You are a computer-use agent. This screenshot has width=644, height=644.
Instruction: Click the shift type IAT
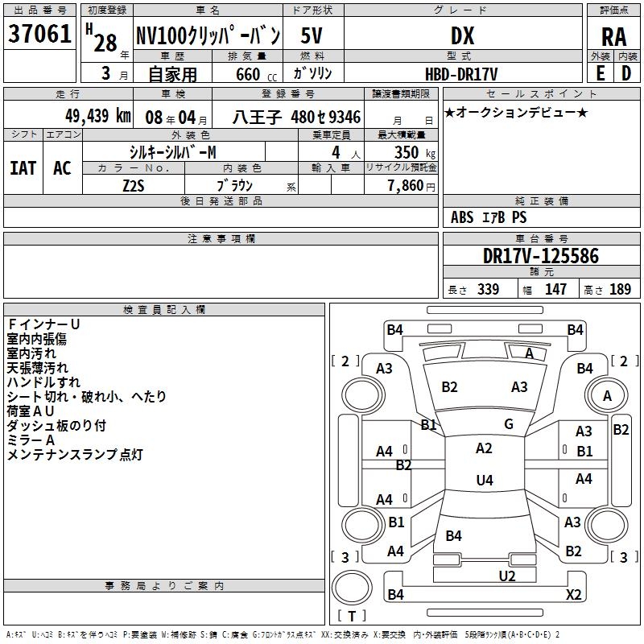coord(23,168)
